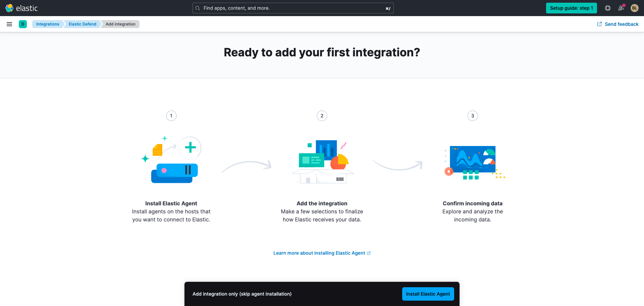The width and height of the screenshot is (644, 306).
Task: Click the Install Elastic Agent button
Action: point(428,294)
